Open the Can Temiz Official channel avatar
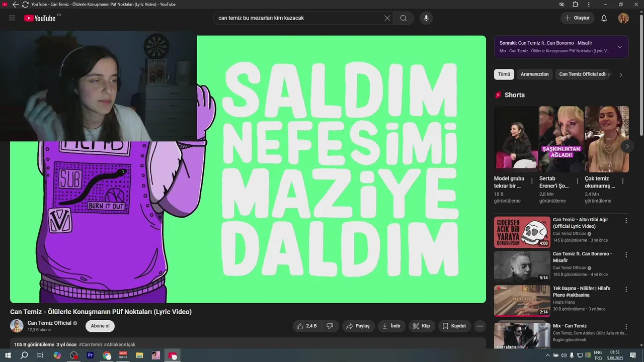 [17, 326]
